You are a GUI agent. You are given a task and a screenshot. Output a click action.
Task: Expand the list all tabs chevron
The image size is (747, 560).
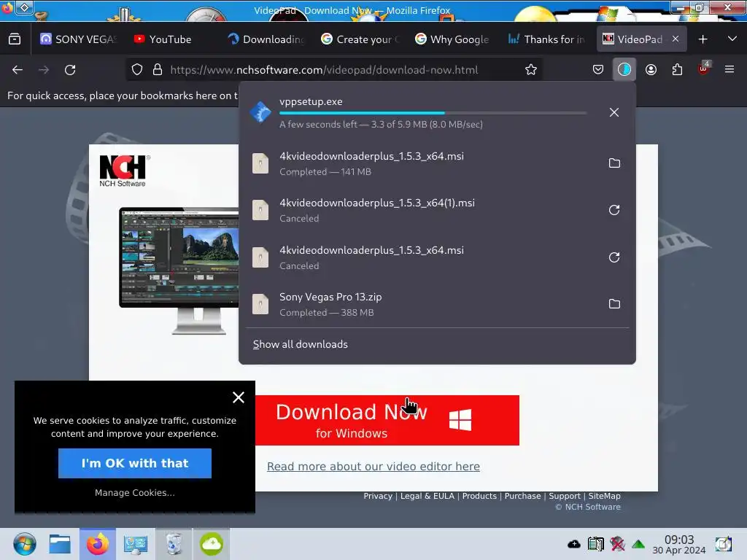click(732, 39)
